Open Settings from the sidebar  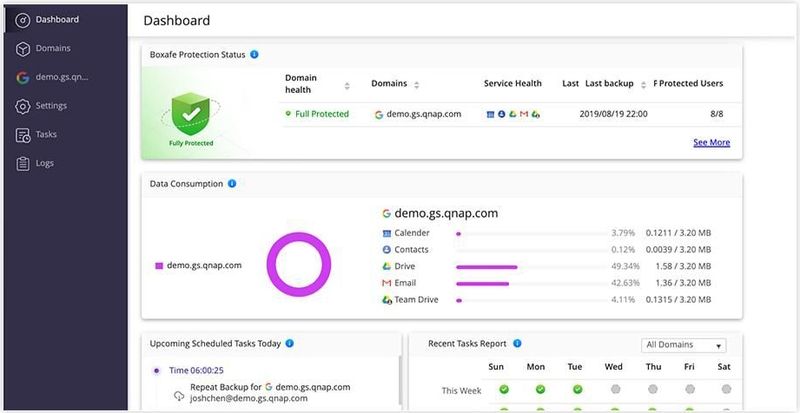point(66,106)
